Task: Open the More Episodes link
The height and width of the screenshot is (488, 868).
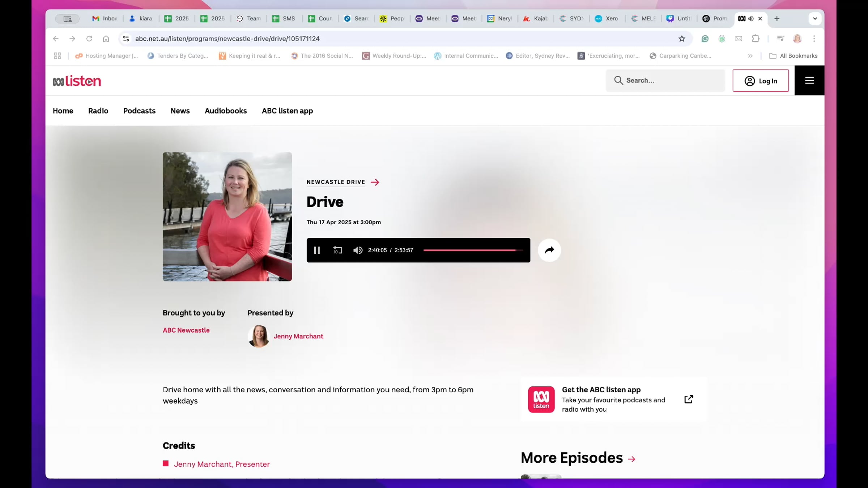Action: click(x=578, y=458)
